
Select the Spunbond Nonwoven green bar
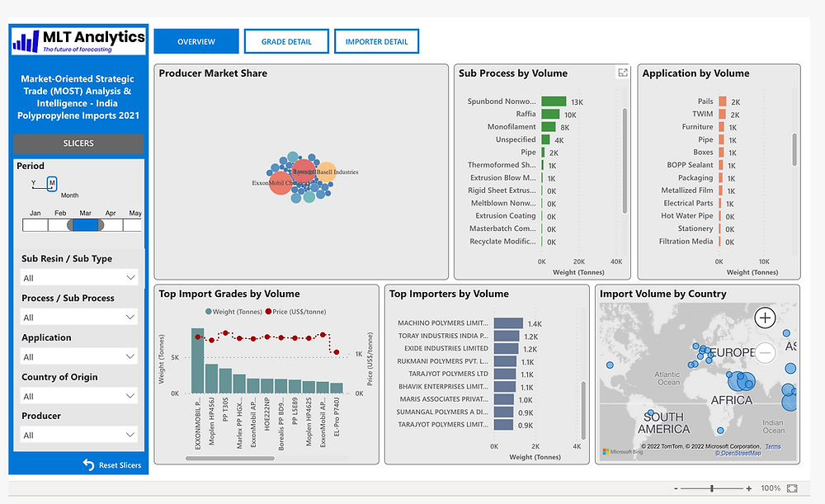[554, 101]
